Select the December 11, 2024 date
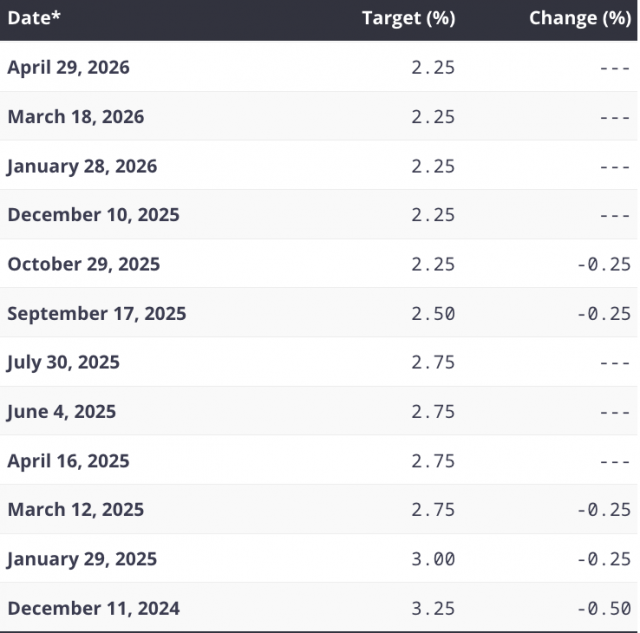This screenshot has height=633, width=640. 94,608
